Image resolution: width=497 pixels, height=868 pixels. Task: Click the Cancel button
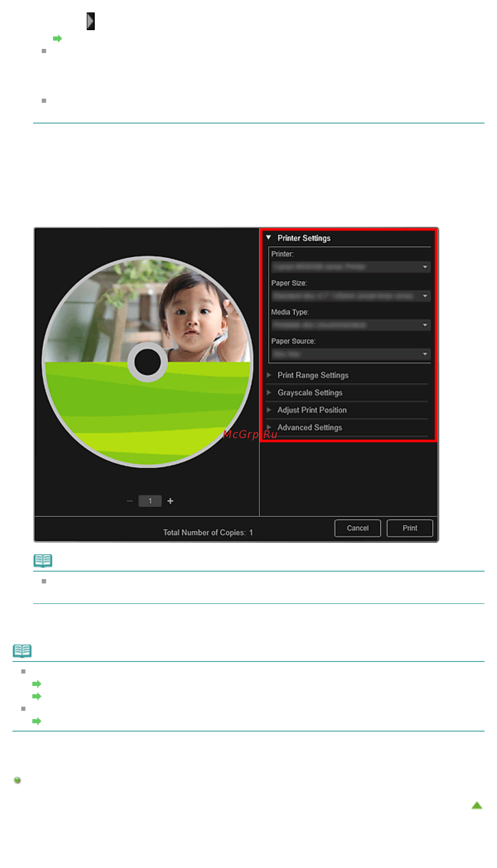(357, 528)
